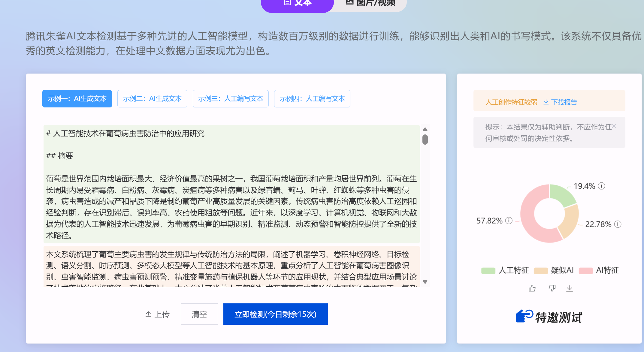
Task: Click the upload arrow icon next to 上传
Action: (x=148, y=314)
